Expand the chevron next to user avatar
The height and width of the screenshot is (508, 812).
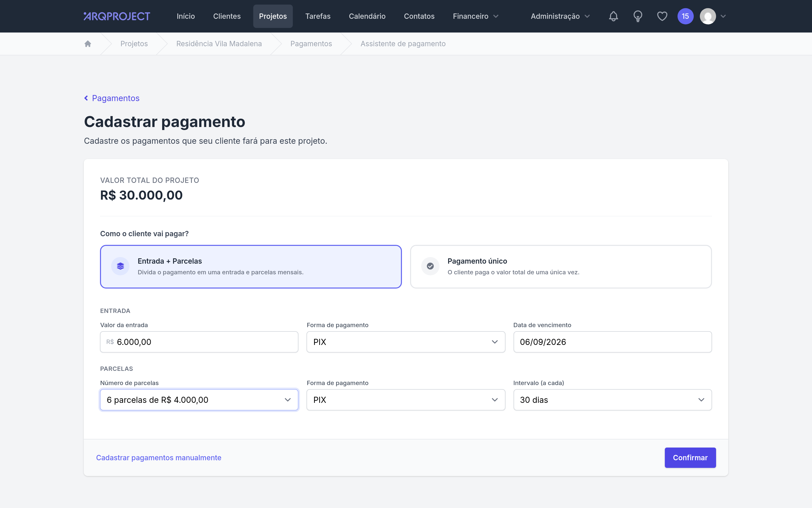coord(723,16)
